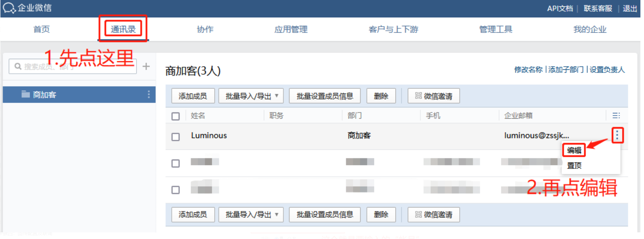Click the top 批量设置成员信息 button
The height and width of the screenshot is (239, 644).
[325, 96]
